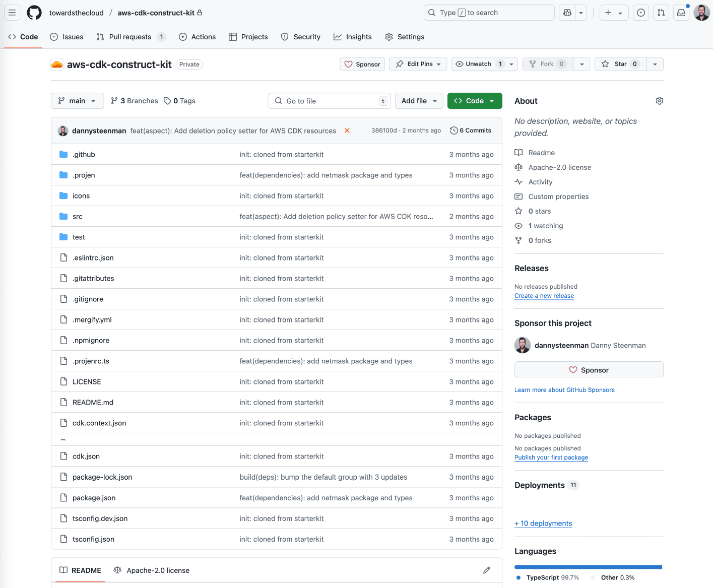Image resolution: width=713 pixels, height=588 pixels.
Task: Select the README tab in file viewer
Action: click(80, 570)
